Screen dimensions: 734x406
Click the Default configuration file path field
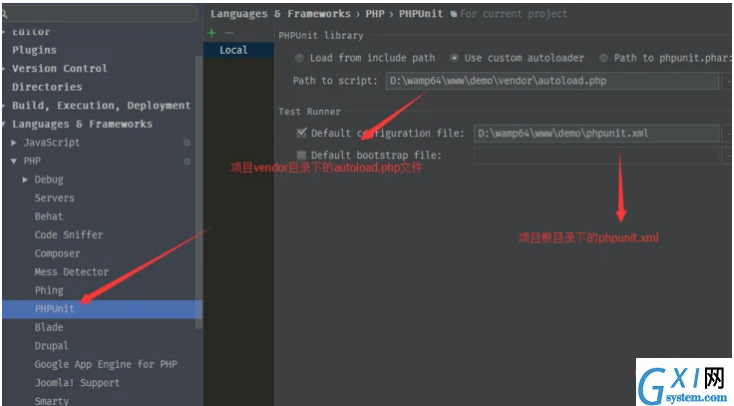pos(596,133)
